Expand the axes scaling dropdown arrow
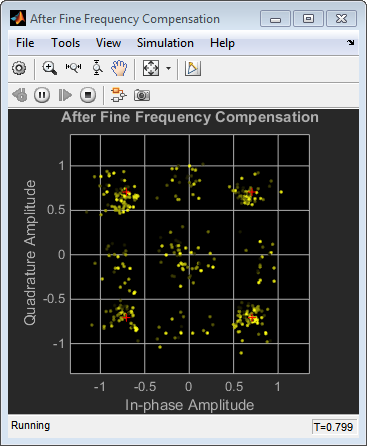 [168, 68]
